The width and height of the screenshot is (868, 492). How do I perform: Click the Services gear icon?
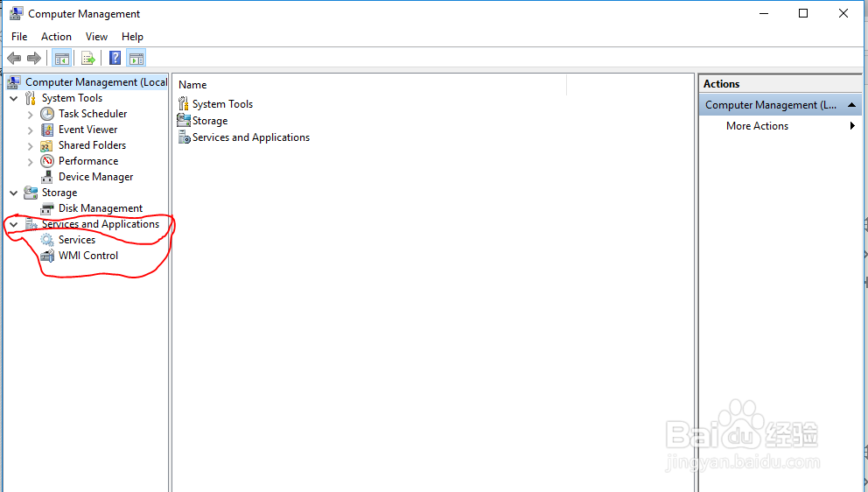tap(47, 240)
